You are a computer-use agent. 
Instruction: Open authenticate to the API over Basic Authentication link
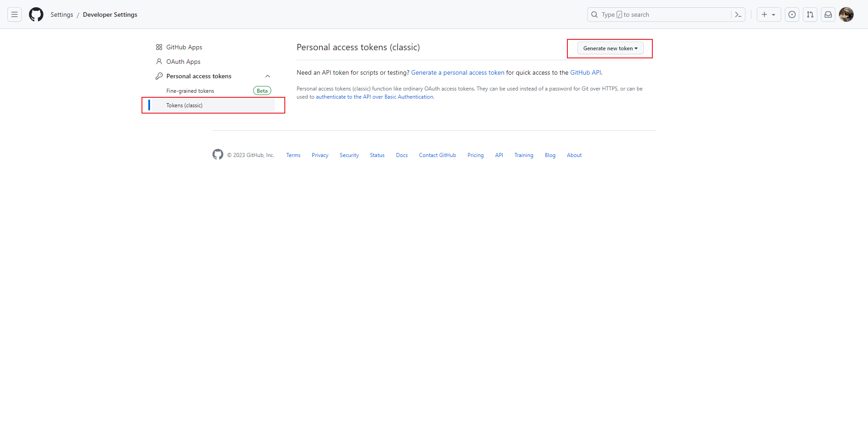pyautogui.click(x=375, y=97)
